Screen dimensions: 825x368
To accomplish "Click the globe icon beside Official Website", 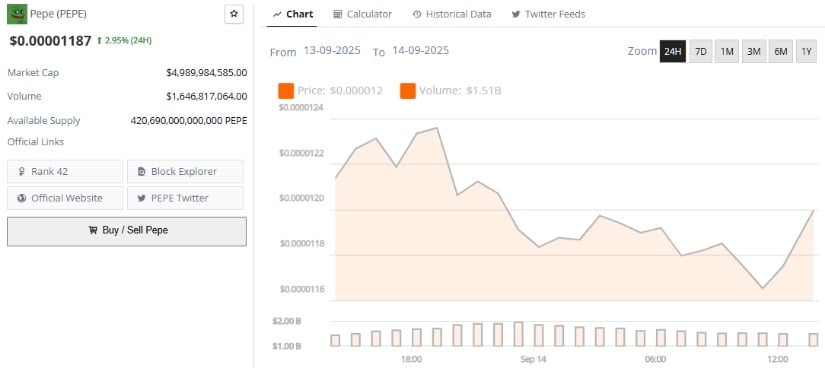I will (x=22, y=198).
